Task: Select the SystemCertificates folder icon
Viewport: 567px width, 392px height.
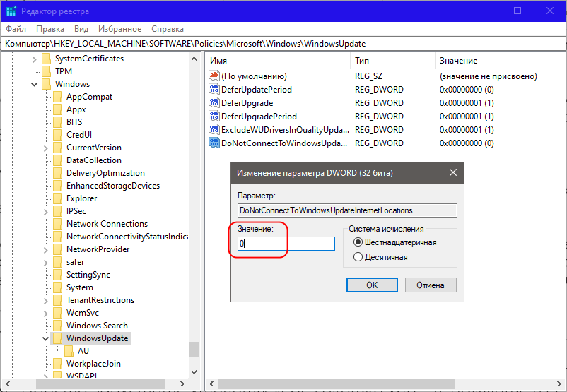Action: click(46, 59)
